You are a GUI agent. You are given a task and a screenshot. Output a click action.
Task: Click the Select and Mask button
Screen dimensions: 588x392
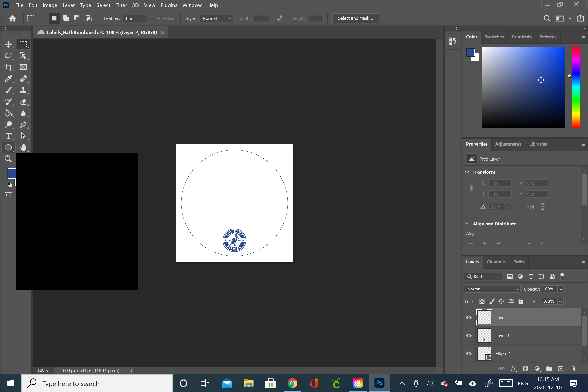tap(356, 18)
